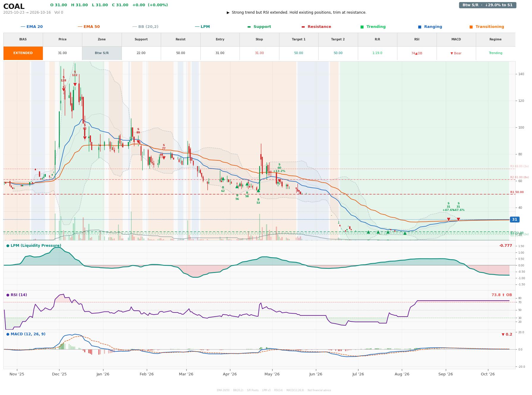Click the red Stop value 31.00
Screen dimensions: 532x395
point(259,53)
